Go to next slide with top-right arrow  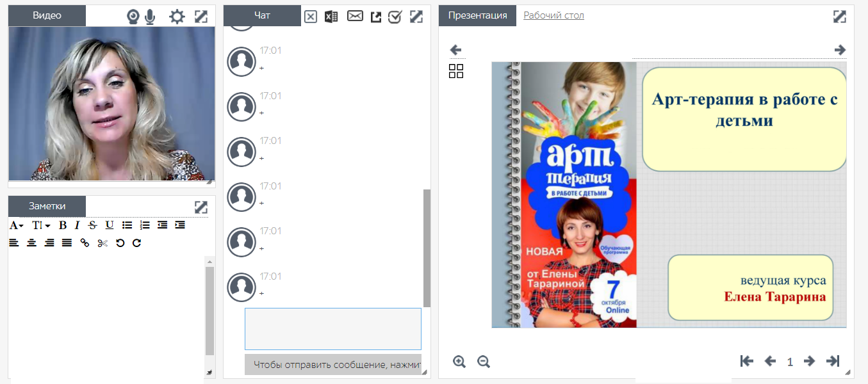click(x=840, y=50)
